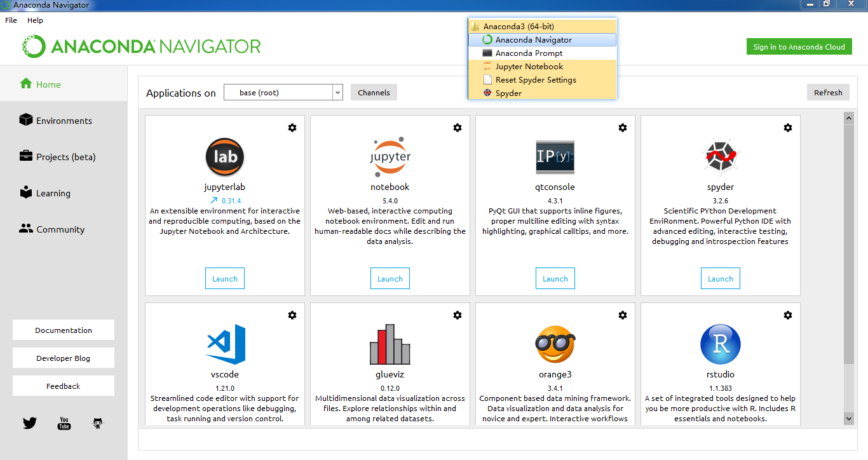Open Anaconda's GitHub icon

pyautogui.click(x=98, y=423)
